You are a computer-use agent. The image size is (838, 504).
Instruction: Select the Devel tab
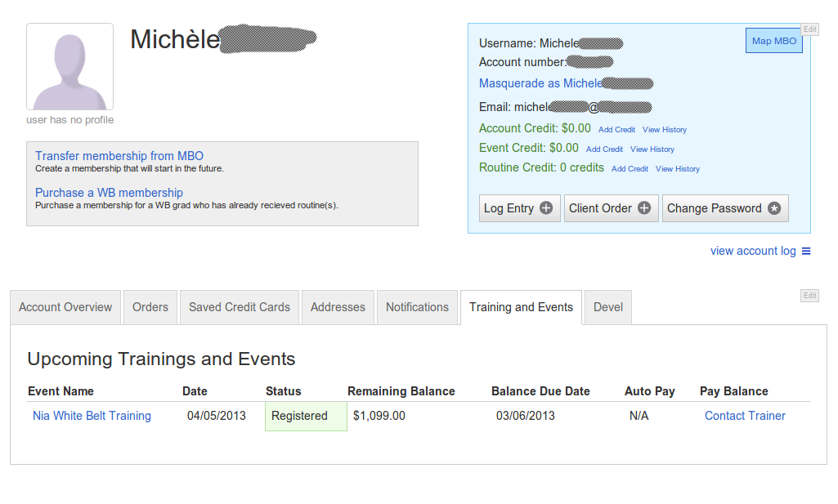608,307
